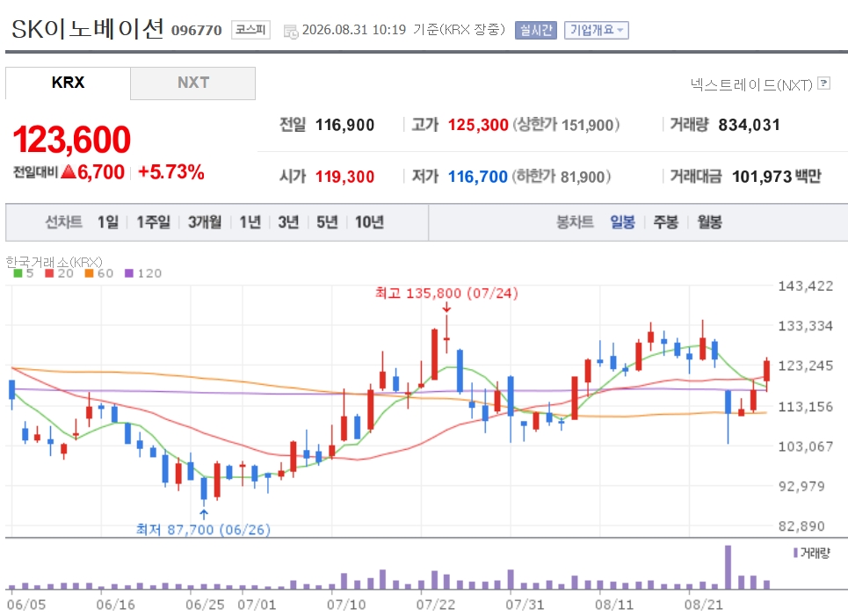Click the 상한가 151,900 text
The height and width of the screenshot is (616, 848).
(x=566, y=126)
